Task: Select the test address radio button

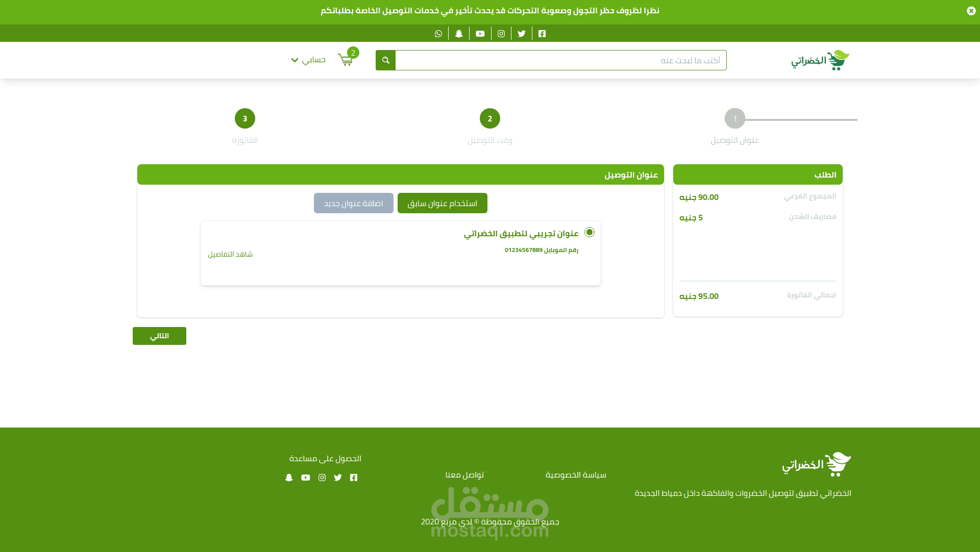Action: [x=590, y=232]
